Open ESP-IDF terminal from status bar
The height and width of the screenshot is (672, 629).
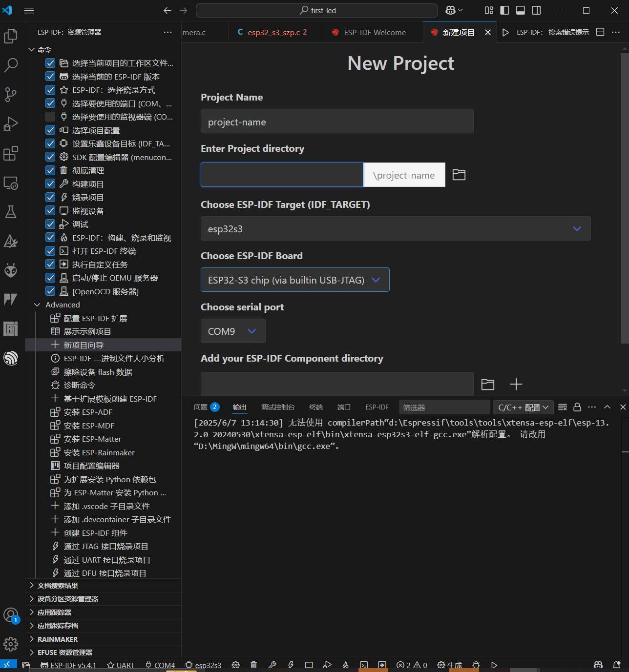pyautogui.click(x=364, y=665)
